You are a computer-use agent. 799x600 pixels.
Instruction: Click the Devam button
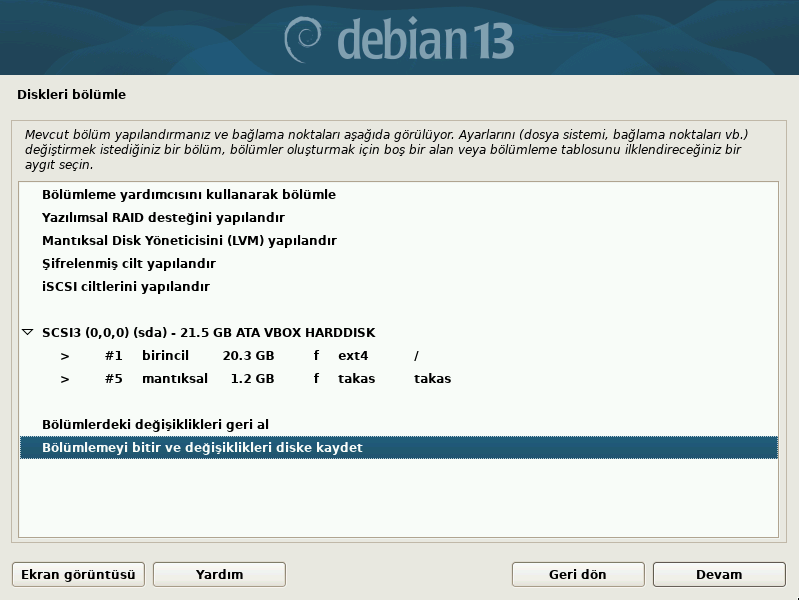[719, 575]
